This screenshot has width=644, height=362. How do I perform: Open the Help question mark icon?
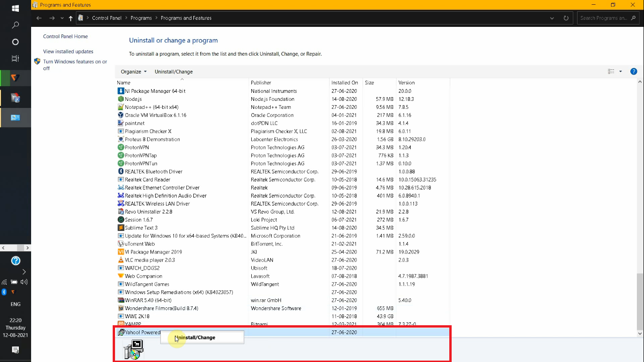(634, 71)
